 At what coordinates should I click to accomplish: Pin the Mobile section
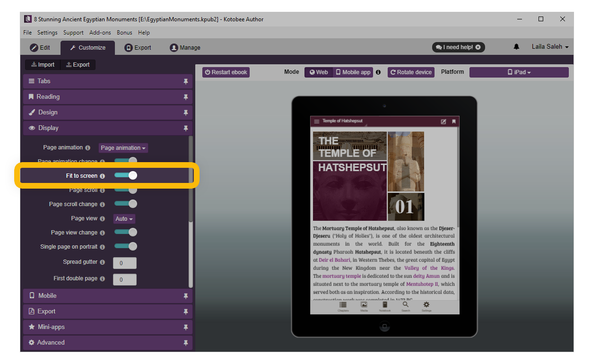(x=186, y=296)
